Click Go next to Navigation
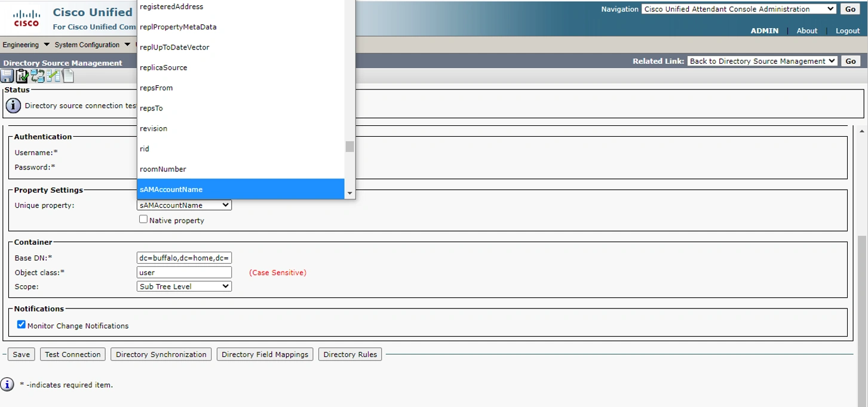The image size is (868, 407). click(x=850, y=9)
